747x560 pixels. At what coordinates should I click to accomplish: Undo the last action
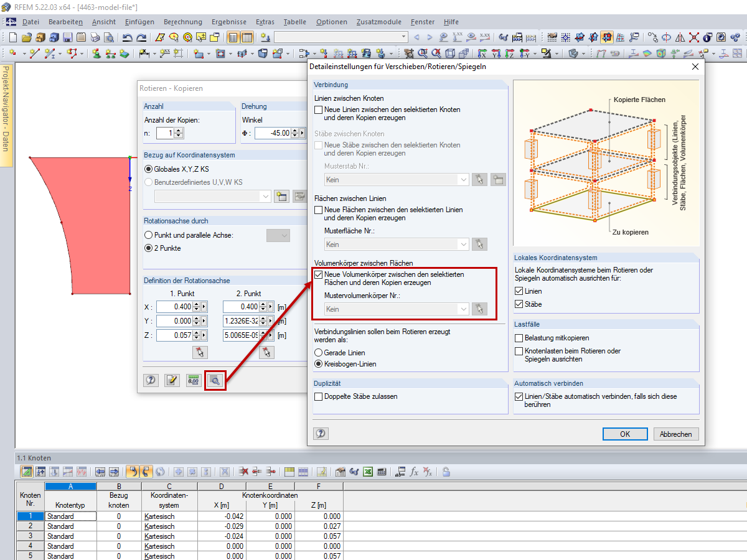[x=127, y=37]
